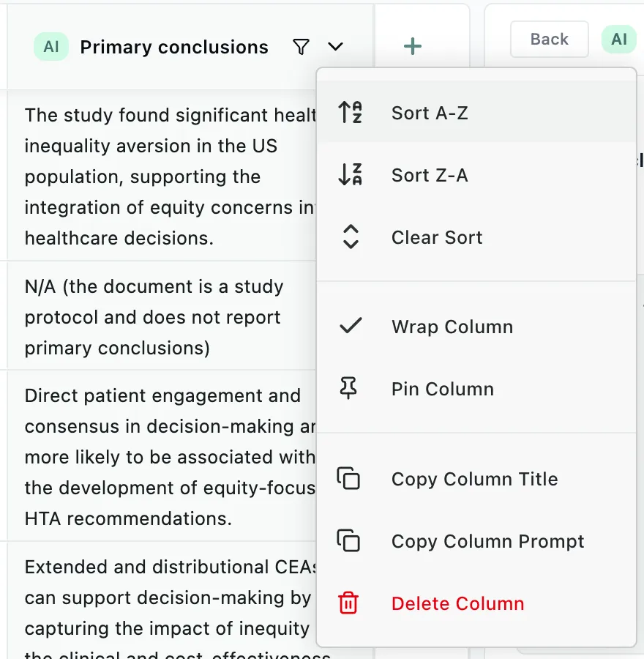644x659 pixels.
Task: Click the Primary conclusions column header title
Action: (x=174, y=47)
